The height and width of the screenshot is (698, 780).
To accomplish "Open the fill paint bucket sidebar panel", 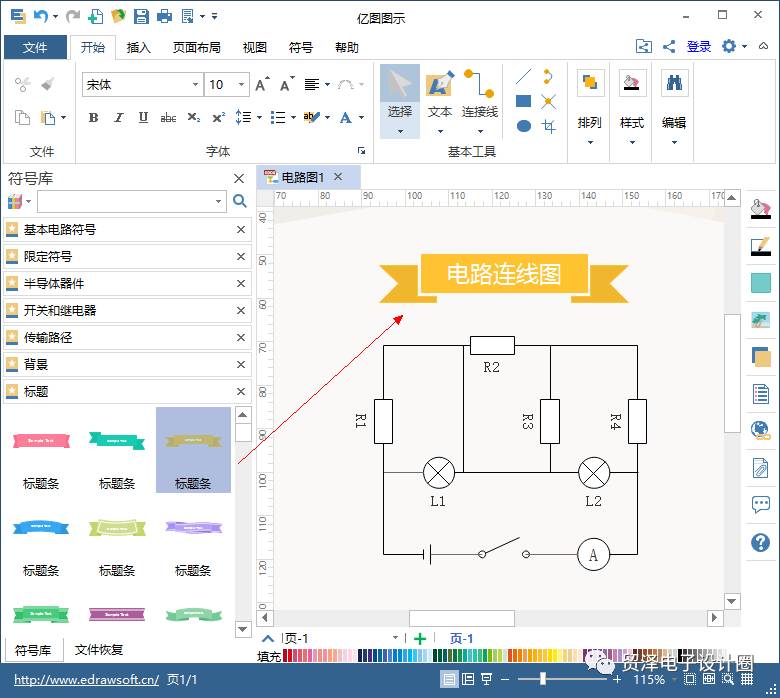I will (761, 209).
